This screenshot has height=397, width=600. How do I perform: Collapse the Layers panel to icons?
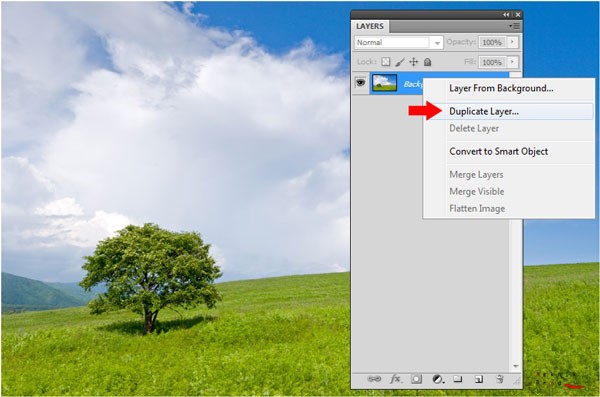click(x=506, y=15)
